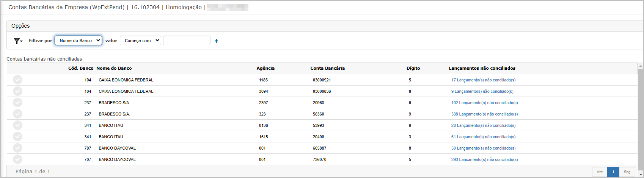Open 293 Lançamento(s) não conciliado(s) link
The height and width of the screenshot is (178, 644).
[485, 159]
